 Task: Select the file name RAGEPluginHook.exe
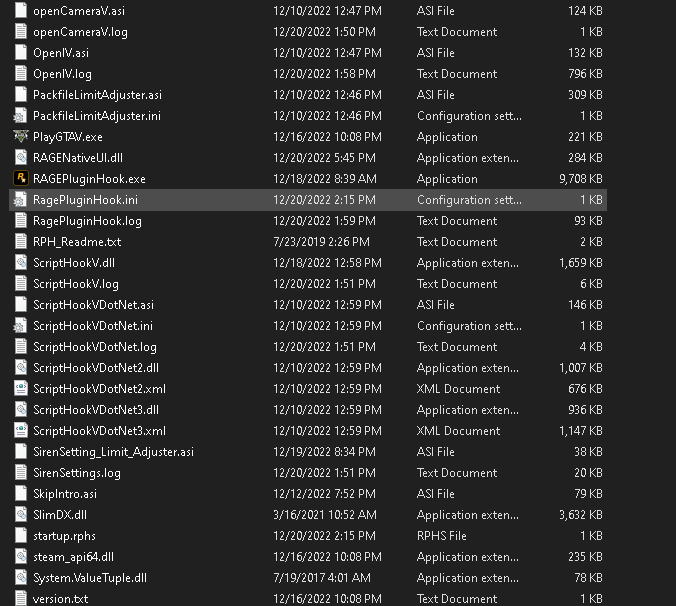pos(89,179)
